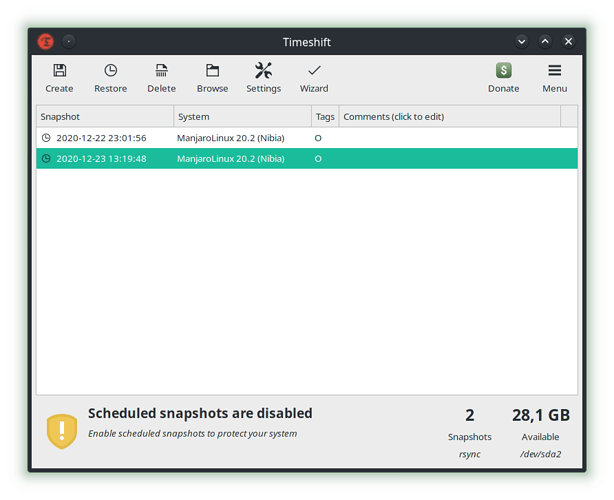Viewport: 614px width, 500px height.
Task: Click the round pin button in titlebar
Action: (x=69, y=42)
